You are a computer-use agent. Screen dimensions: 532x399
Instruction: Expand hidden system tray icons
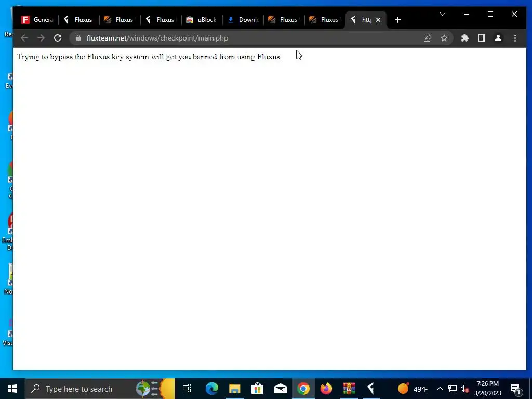(x=440, y=389)
